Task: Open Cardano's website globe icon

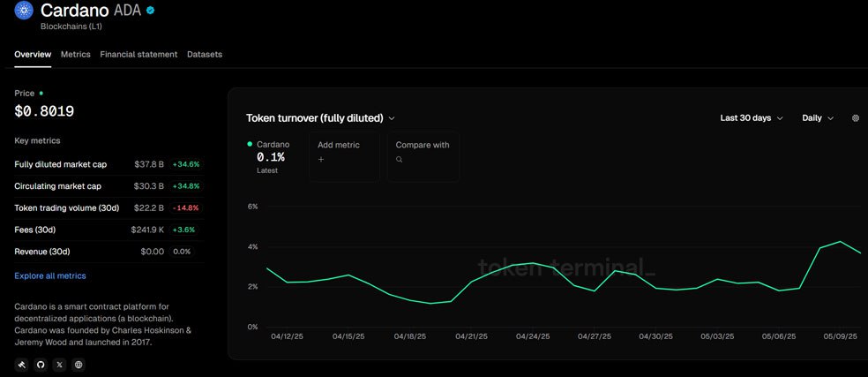Action: [79, 365]
